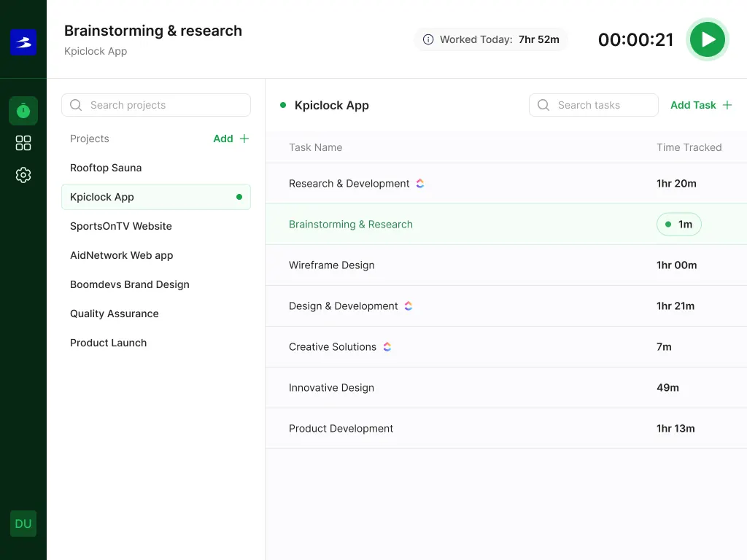Image resolution: width=747 pixels, height=560 pixels.
Task: Focus the Search tasks field
Action: (x=594, y=105)
